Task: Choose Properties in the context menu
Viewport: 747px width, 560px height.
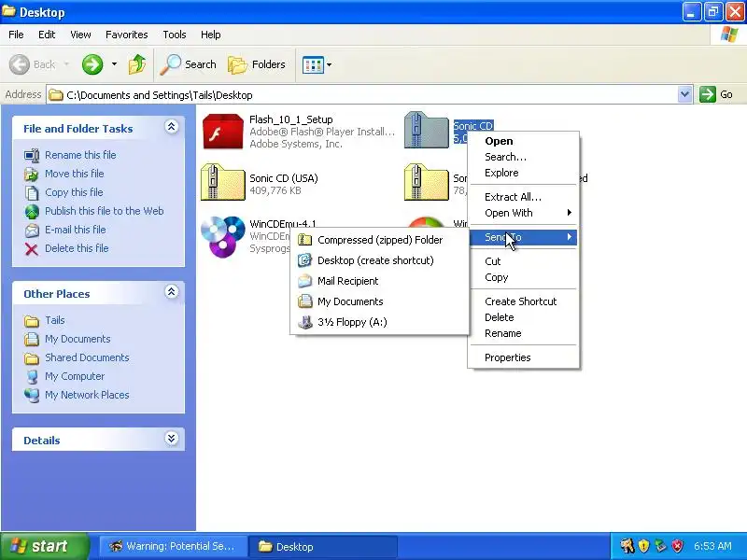Action: pos(523,357)
